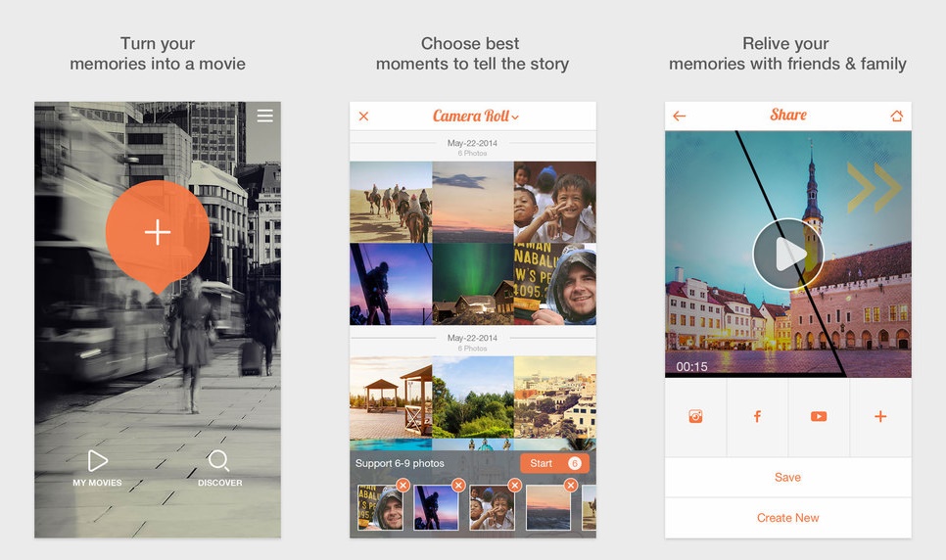Open the Discover magnifier icon

[x=219, y=462]
